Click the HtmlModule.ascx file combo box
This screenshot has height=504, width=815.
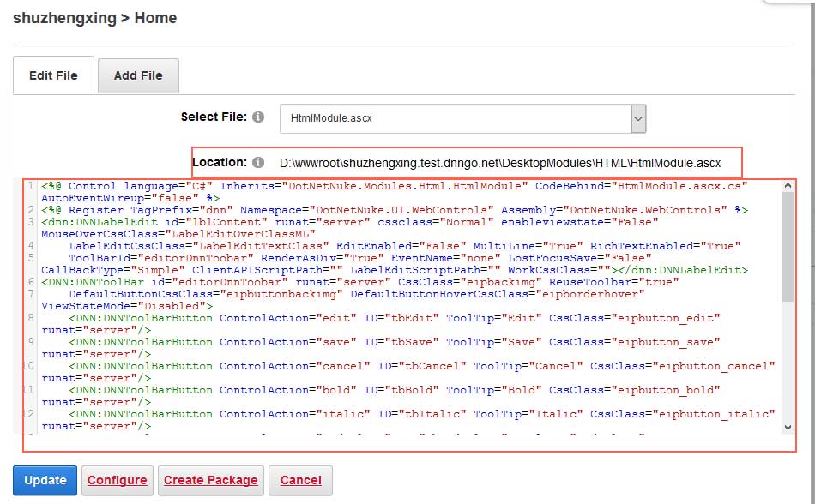tap(462, 119)
